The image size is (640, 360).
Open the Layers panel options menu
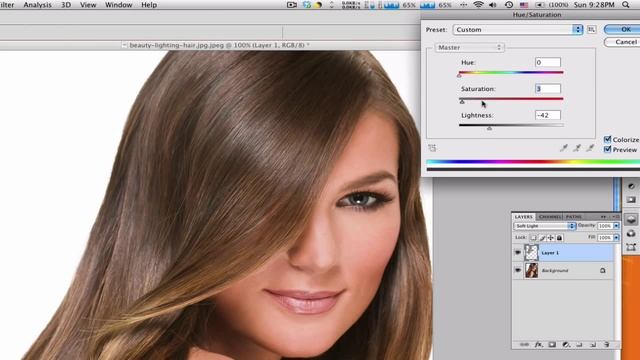[616, 216]
